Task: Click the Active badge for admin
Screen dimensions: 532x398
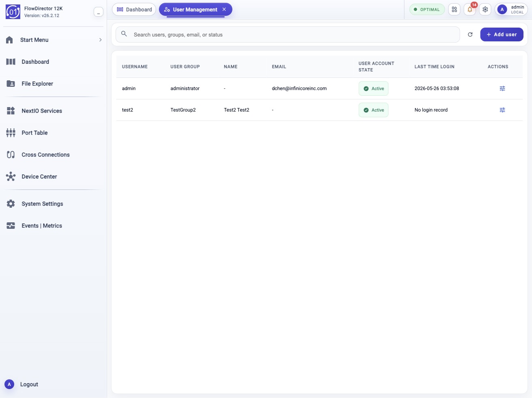Action: click(x=373, y=88)
